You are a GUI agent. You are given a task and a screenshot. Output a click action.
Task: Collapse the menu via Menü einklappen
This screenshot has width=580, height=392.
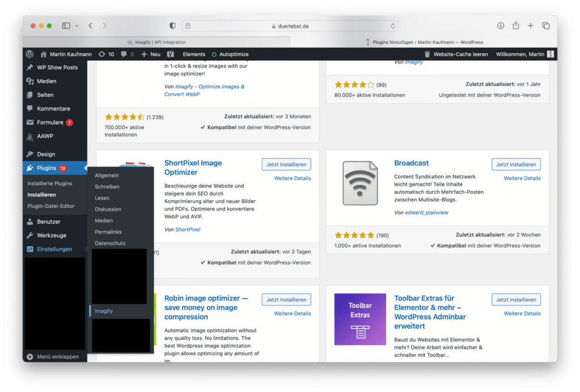coord(55,356)
